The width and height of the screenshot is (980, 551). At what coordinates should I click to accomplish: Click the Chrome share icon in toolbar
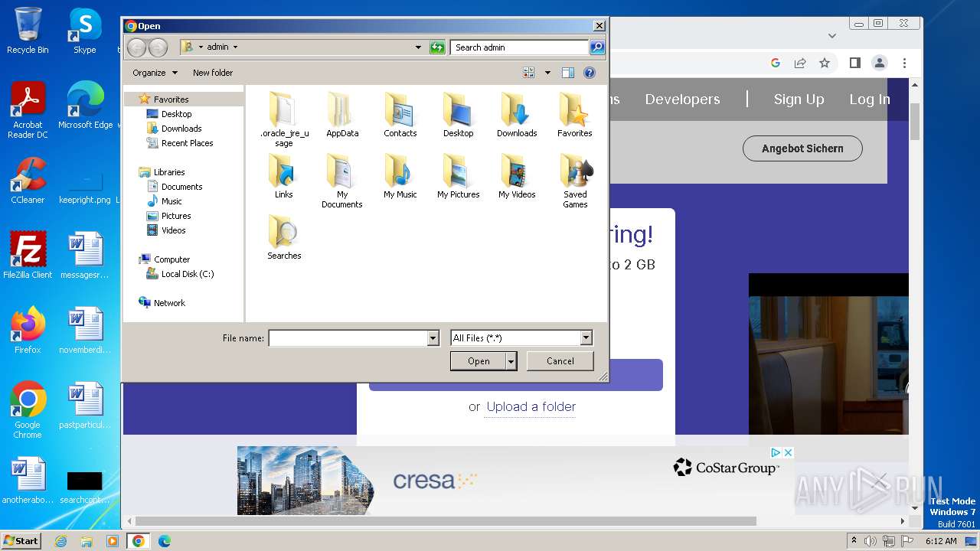coord(800,63)
